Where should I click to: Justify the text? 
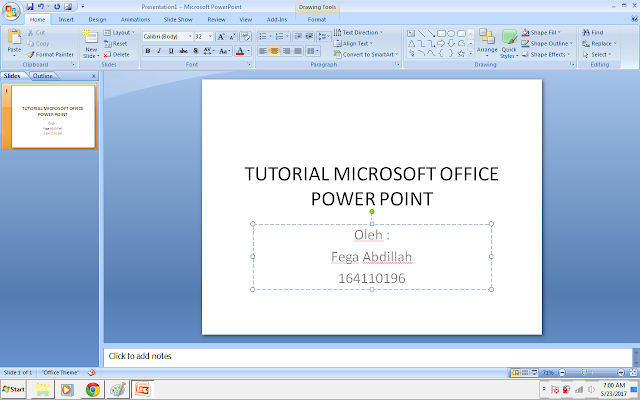(298, 51)
